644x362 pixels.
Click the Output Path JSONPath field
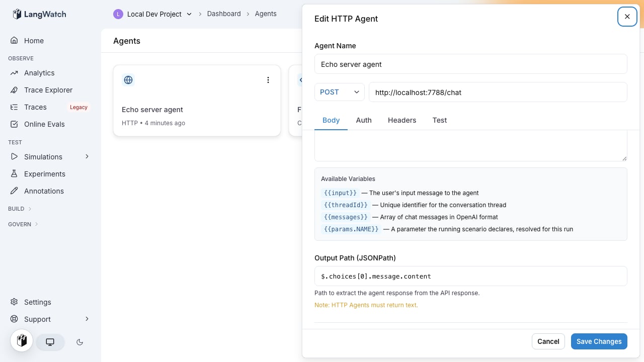click(x=471, y=276)
